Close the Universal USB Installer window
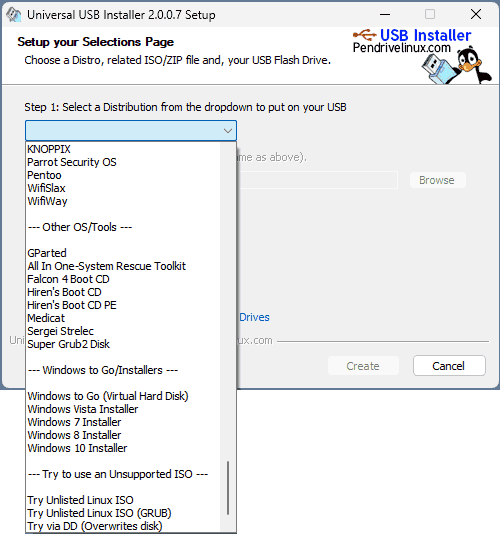 [476, 15]
